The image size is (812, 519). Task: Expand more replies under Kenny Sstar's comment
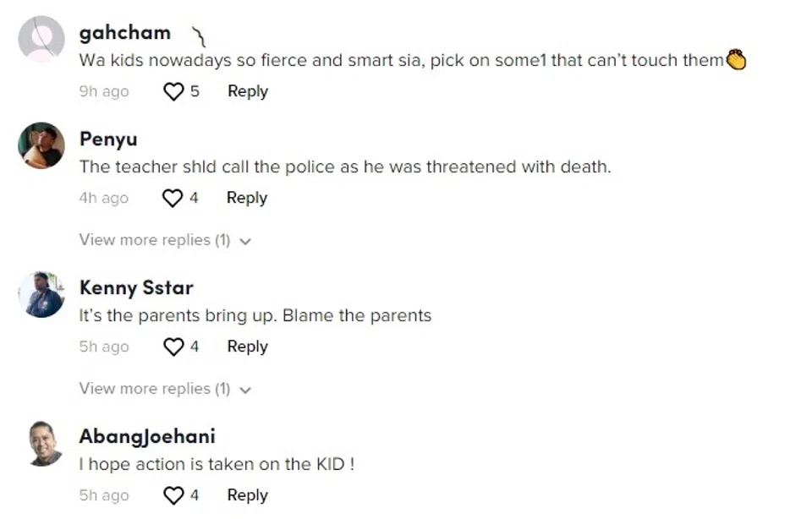(155, 389)
